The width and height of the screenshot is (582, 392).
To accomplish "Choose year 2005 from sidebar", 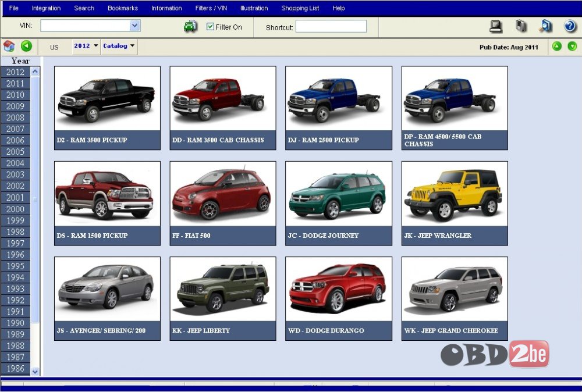I will coord(15,152).
